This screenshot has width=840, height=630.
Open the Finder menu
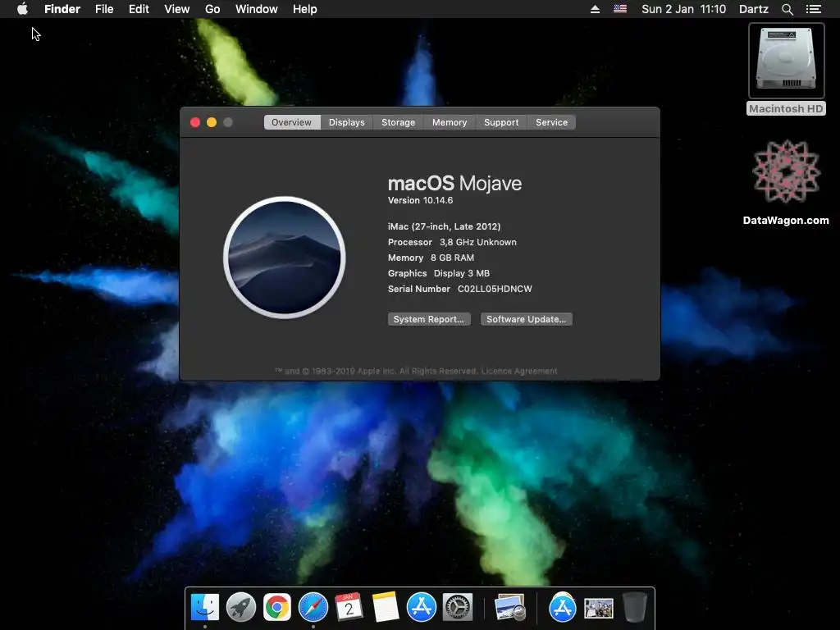click(62, 9)
